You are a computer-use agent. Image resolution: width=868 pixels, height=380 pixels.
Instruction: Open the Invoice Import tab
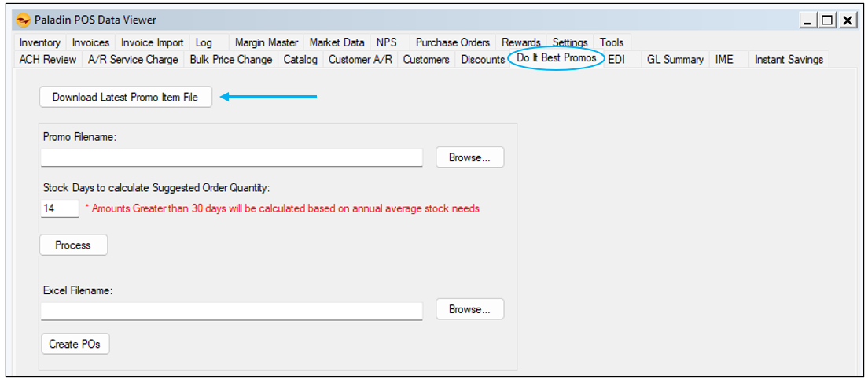coord(153,42)
